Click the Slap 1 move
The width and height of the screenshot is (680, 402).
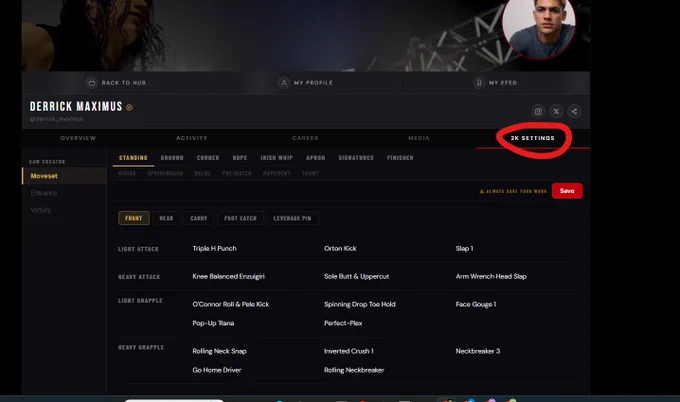[x=464, y=248]
